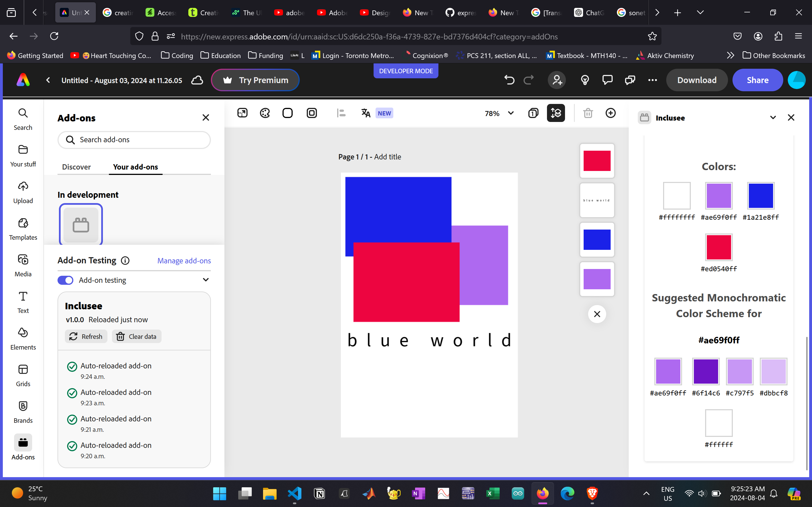Click the Manage add-ons link
The height and width of the screenshot is (507, 812).
[184, 261]
